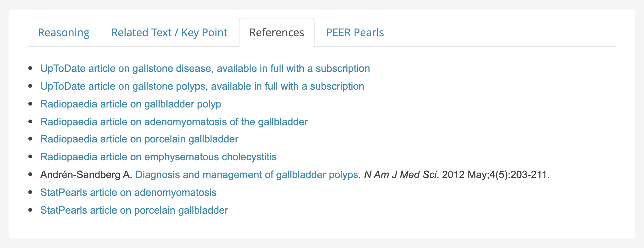Open Radiopaedia article on emphysematous cholecystitis
Screen dimensions: 644x248
point(158,157)
